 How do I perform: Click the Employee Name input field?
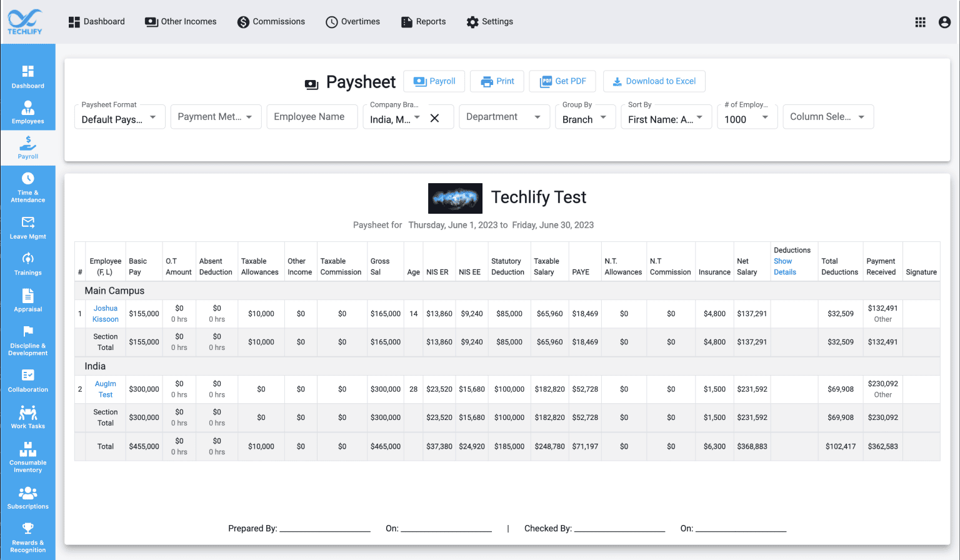(x=312, y=116)
